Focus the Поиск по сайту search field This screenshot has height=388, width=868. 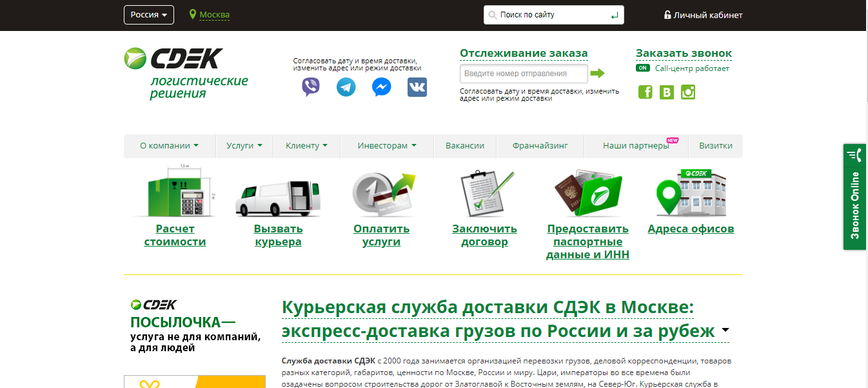554,15
